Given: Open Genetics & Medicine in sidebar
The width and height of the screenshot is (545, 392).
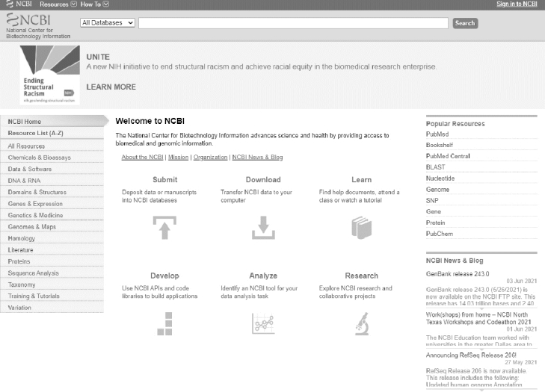Looking at the screenshot, I should tap(52, 215).
